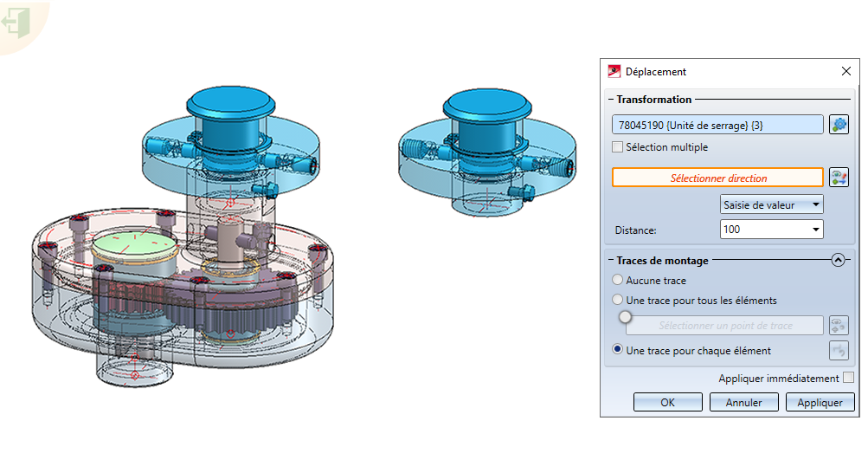
Task: Click the direction picker icon
Action: tap(839, 178)
